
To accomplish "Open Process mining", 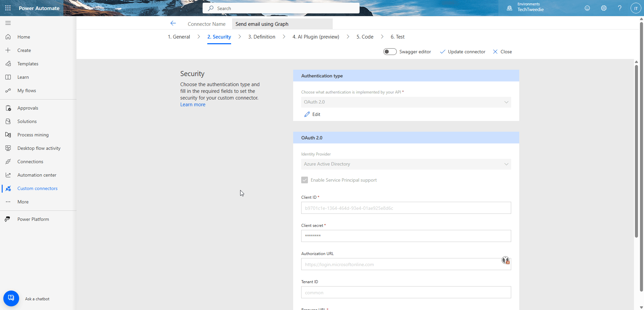I will click(33, 134).
